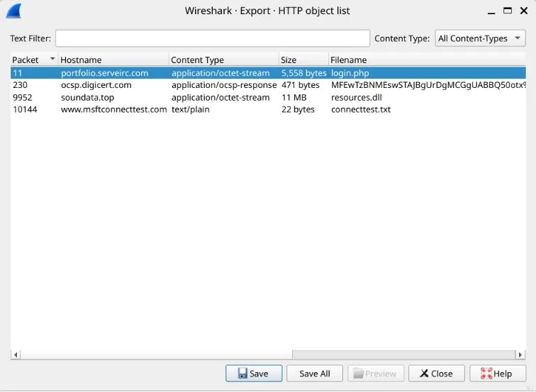Maximize the HTTP object list window
The height and width of the screenshot is (392, 536).
click(x=508, y=11)
